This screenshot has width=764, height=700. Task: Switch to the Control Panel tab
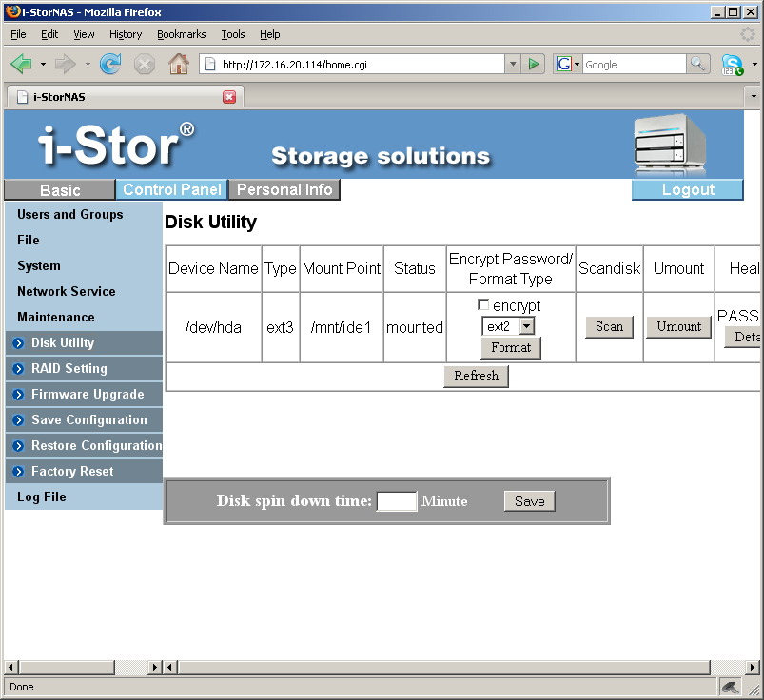coord(172,189)
